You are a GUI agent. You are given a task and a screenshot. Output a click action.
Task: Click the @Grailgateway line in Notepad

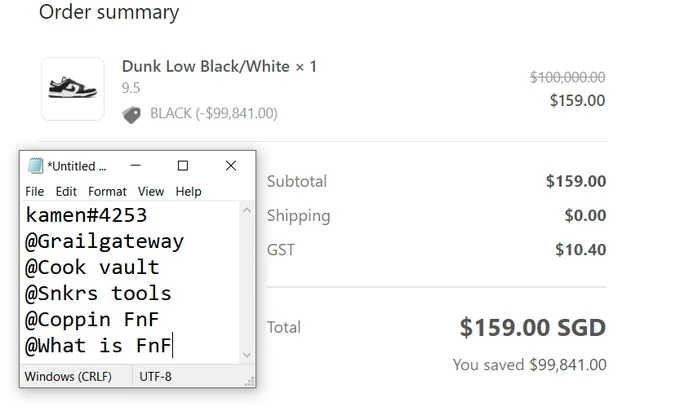pyautogui.click(x=105, y=241)
